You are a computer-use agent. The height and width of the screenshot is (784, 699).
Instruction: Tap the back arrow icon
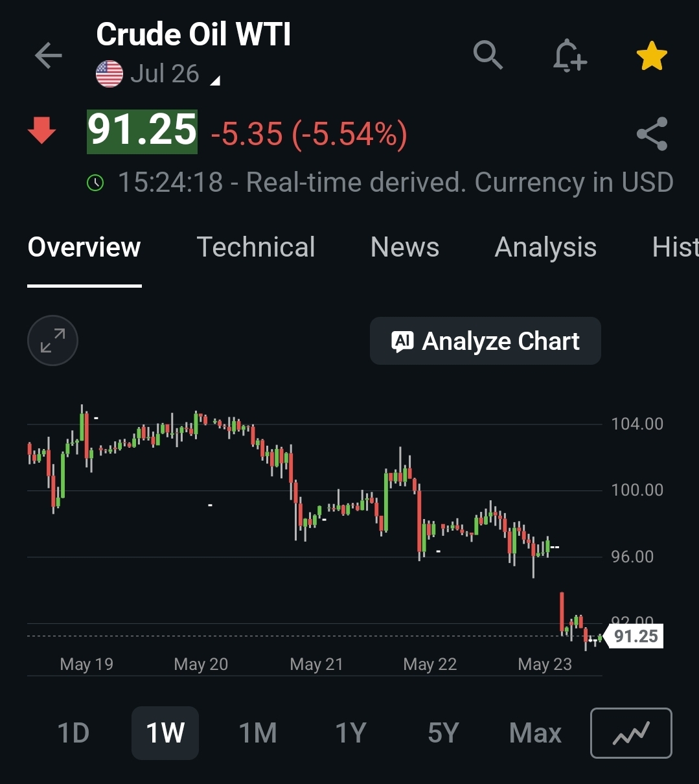48,56
